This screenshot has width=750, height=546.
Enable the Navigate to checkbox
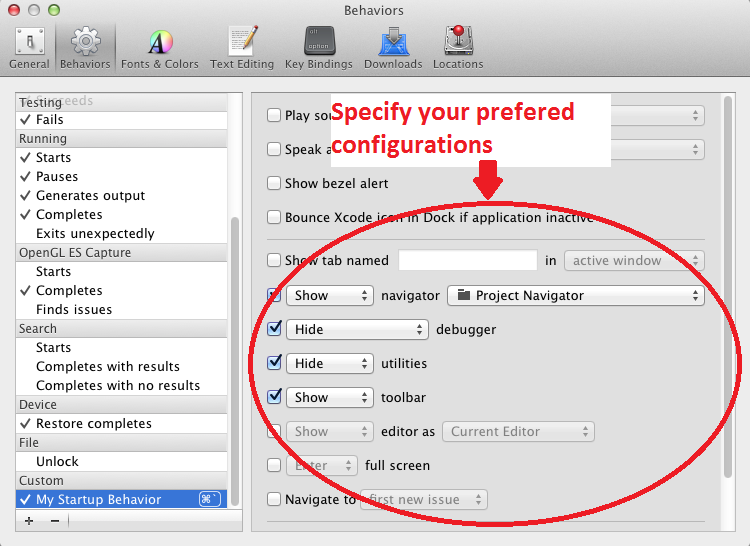coord(274,499)
